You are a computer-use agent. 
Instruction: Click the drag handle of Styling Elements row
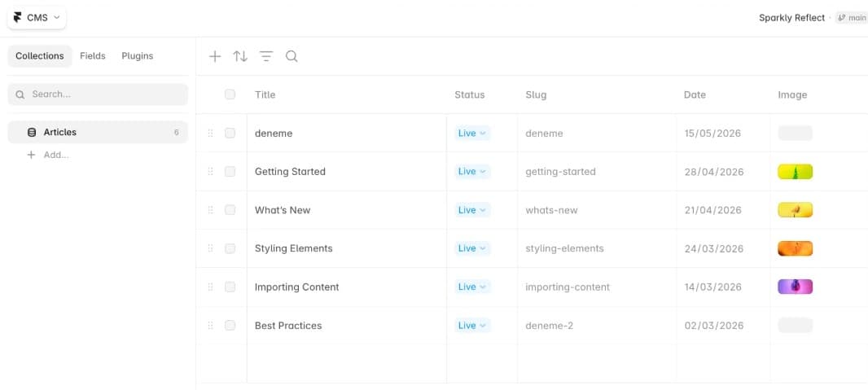(x=210, y=248)
